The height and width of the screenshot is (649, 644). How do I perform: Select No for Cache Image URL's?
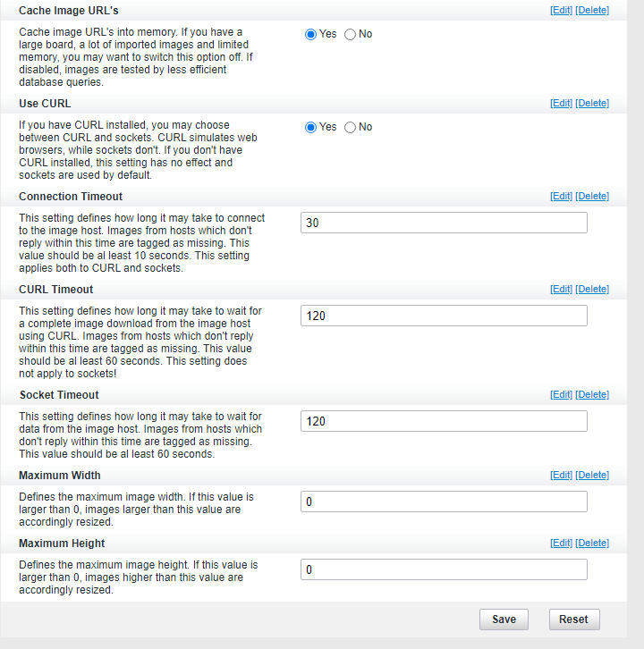tap(350, 34)
